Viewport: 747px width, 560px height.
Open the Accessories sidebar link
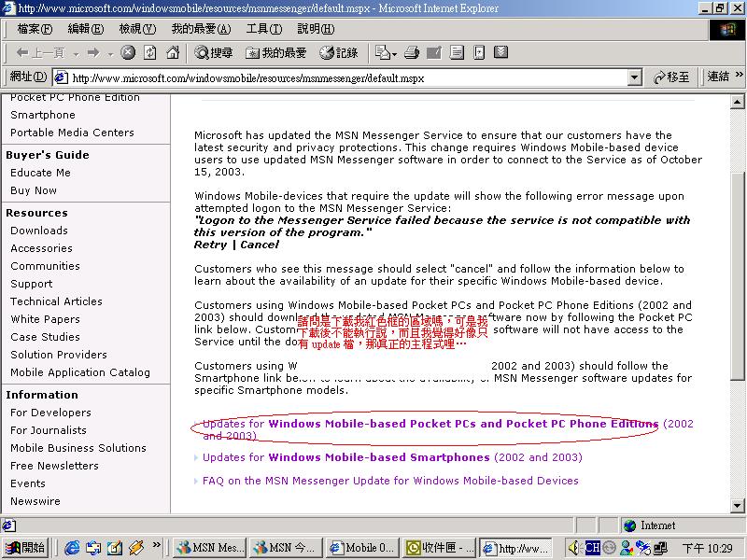41,248
